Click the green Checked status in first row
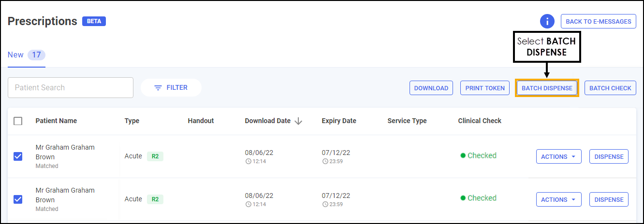 click(x=478, y=155)
